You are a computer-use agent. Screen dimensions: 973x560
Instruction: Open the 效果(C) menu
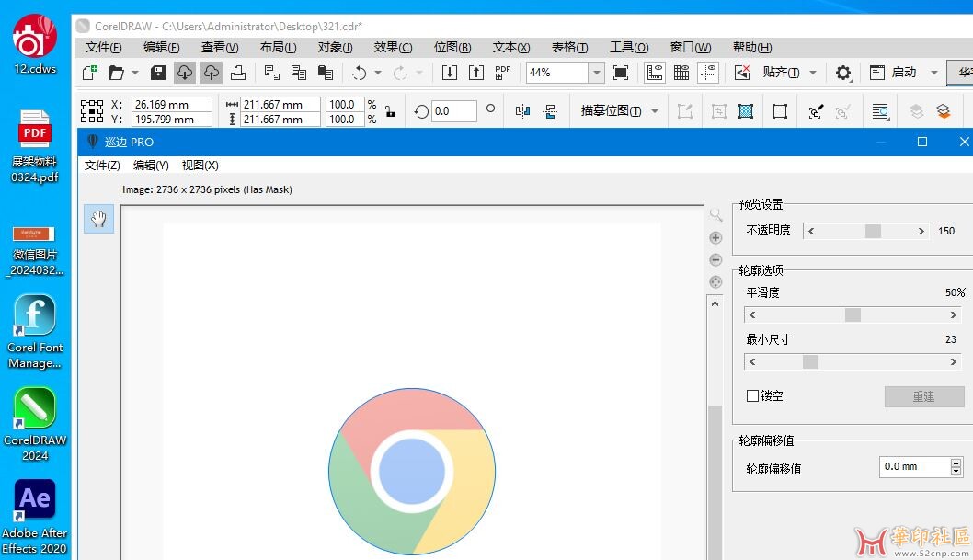(x=393, y=47)
